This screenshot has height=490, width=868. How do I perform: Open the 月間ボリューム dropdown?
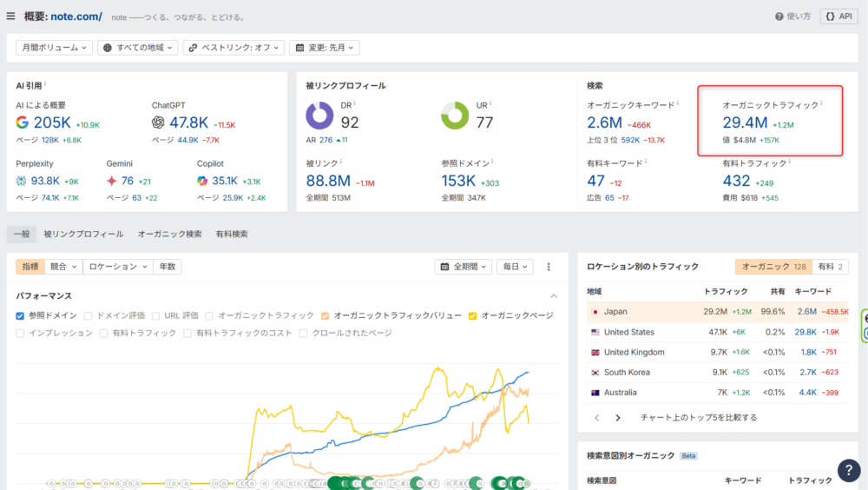tap(54, 48)
